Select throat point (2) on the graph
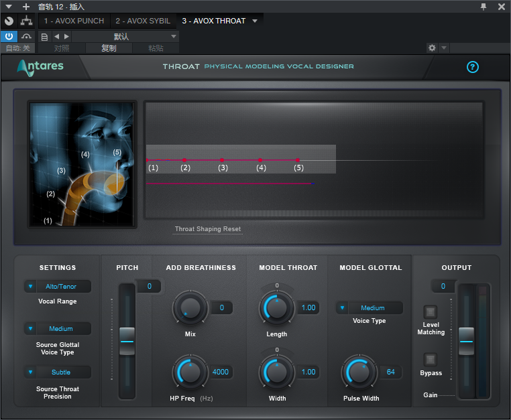This screenshot has width=511, height=420. coord(184,160)
